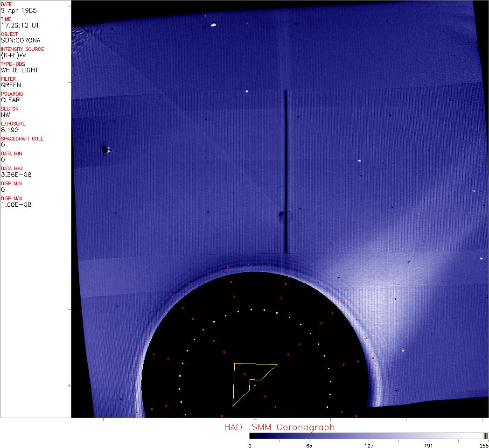Select the CLEAR polaroid value
This screenshot has width=489, height=448.
(10, 100)
